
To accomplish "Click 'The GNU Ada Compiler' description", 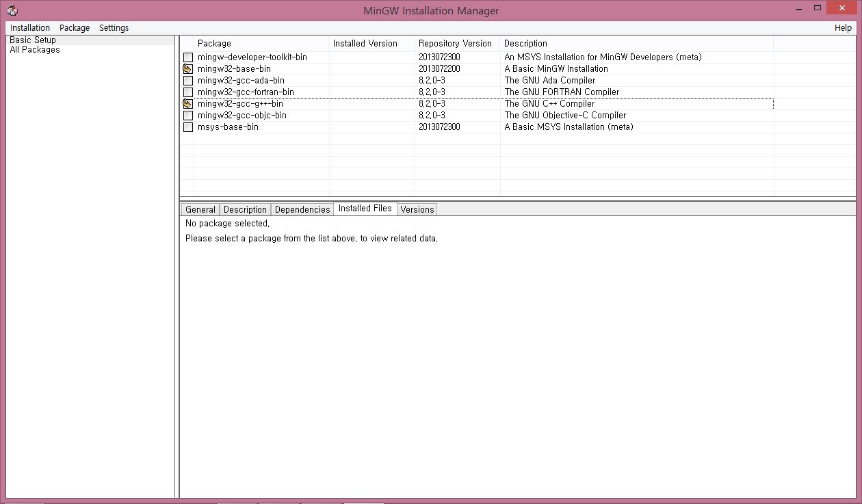I will click(x=550, y=81).
